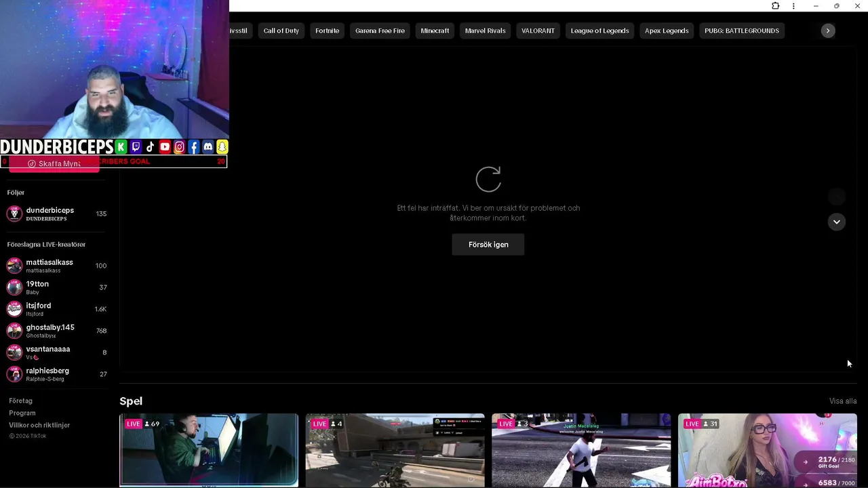Open the Program footer link
Screen dimensions: 868x488
pyautogui.click(x=22, y=413)
